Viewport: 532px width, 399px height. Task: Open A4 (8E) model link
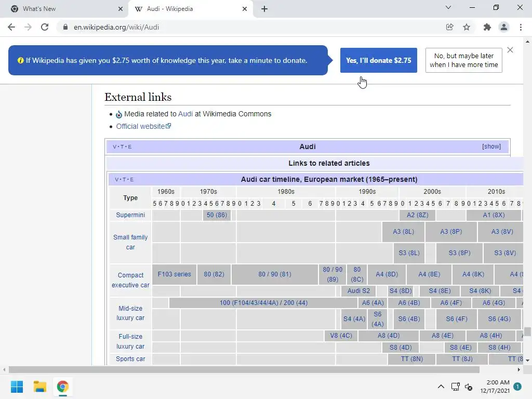429,274
